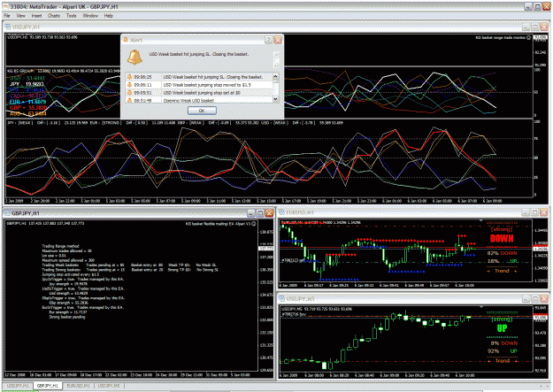Click Trend label on EURUSD,M1 chart
553x392 pixels.
pyautogui.click(x=502, y=271)
